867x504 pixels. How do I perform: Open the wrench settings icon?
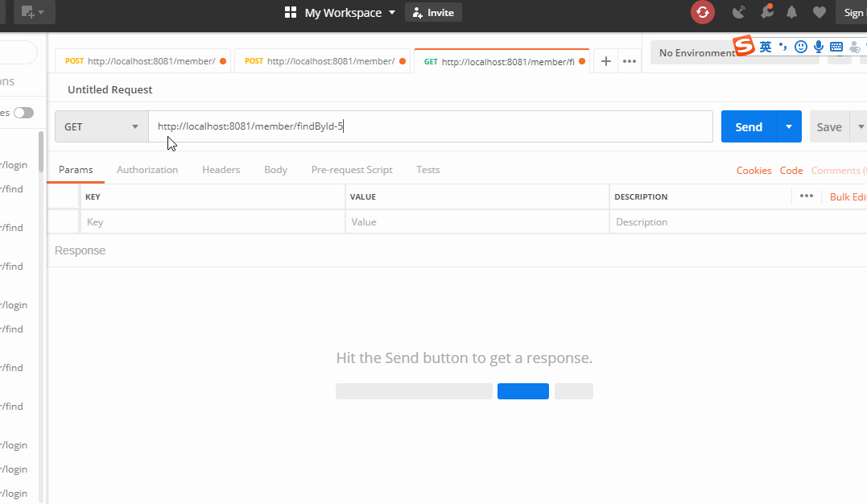pyautogui.click(x=767, y=11)
